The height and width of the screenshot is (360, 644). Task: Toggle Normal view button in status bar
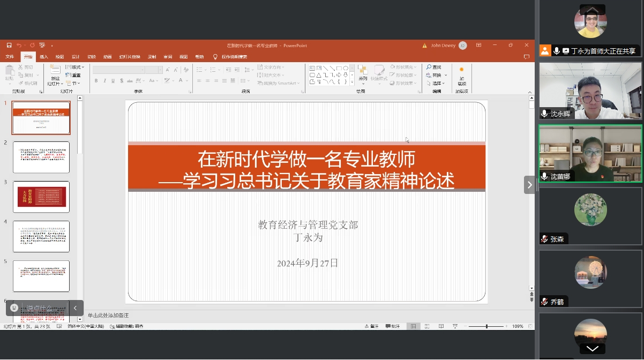tap(413, 326)
